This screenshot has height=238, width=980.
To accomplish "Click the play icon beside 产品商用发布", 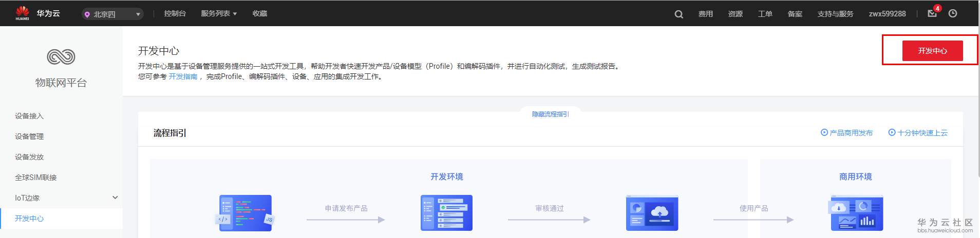I will pos(824,132).
